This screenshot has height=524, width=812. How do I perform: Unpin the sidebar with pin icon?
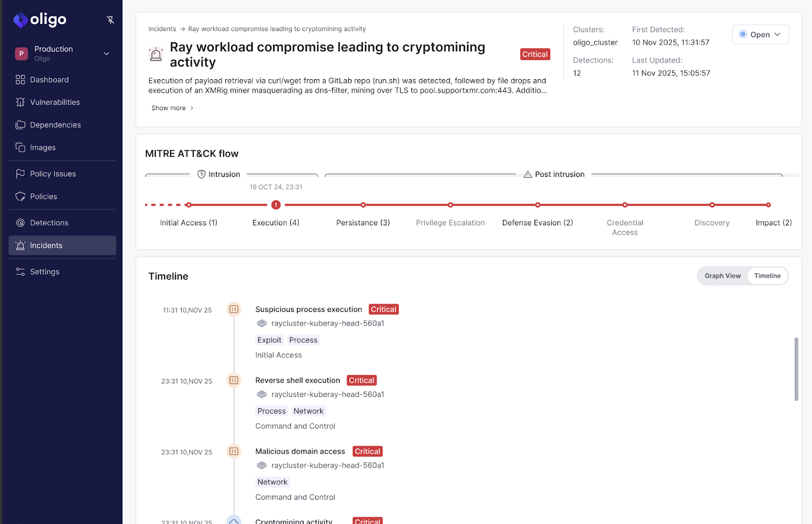click(110, 20)
